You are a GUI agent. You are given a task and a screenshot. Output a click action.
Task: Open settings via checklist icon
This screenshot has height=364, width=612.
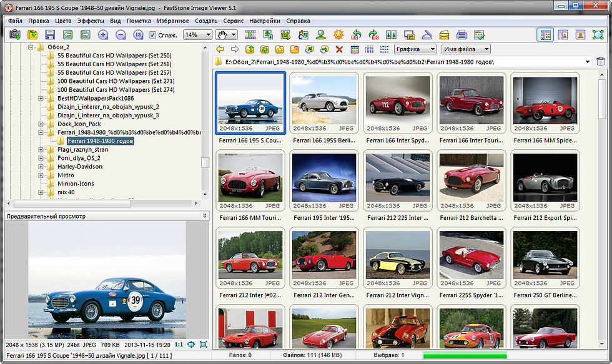tap(480, 35)
